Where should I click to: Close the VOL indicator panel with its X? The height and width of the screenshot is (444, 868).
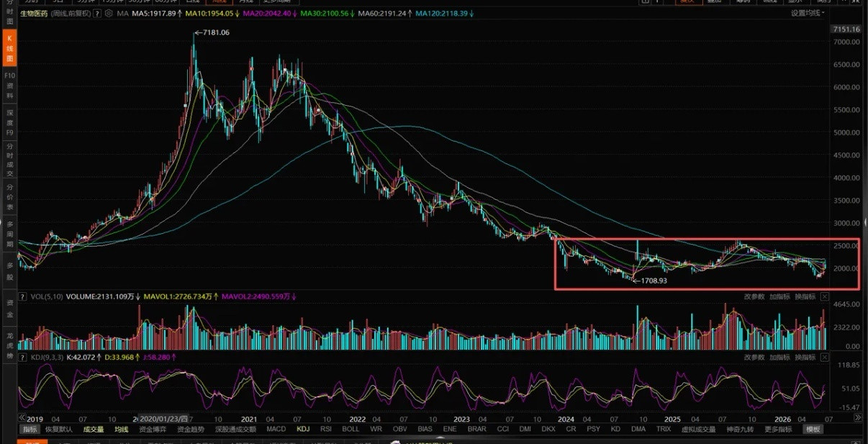(x=825, y=296)
